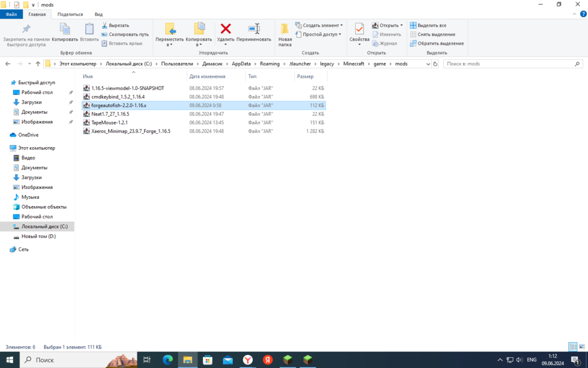
Task: Click in the Поиск в: mods field
Action: click(x=513, y=64)
